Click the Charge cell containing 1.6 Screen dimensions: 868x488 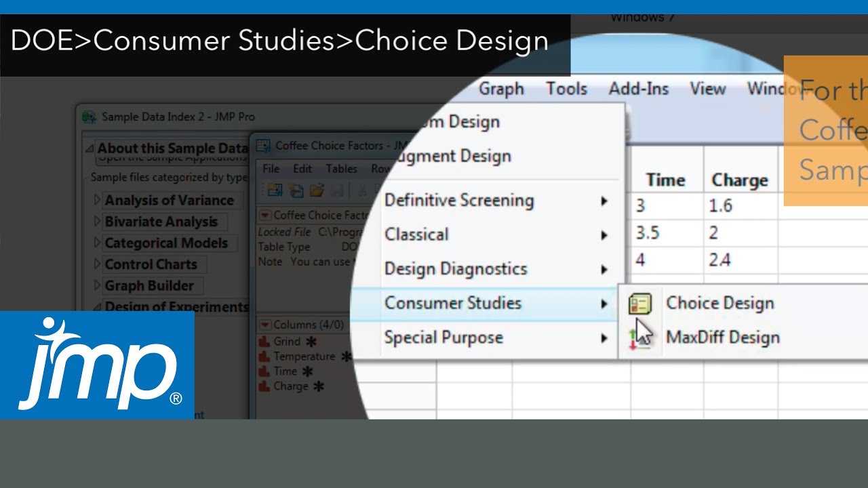click(741, 205)
